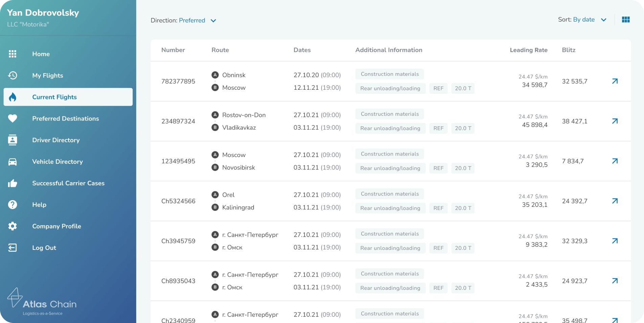Click the grid view icon
The width and height of the screenshot is (644, 323).
(625, 20)
